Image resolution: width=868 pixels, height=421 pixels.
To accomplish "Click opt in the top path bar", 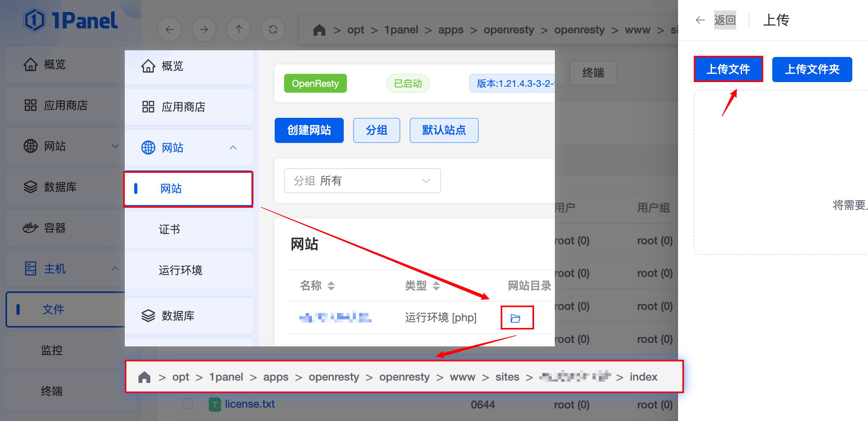I will (356, 30).
